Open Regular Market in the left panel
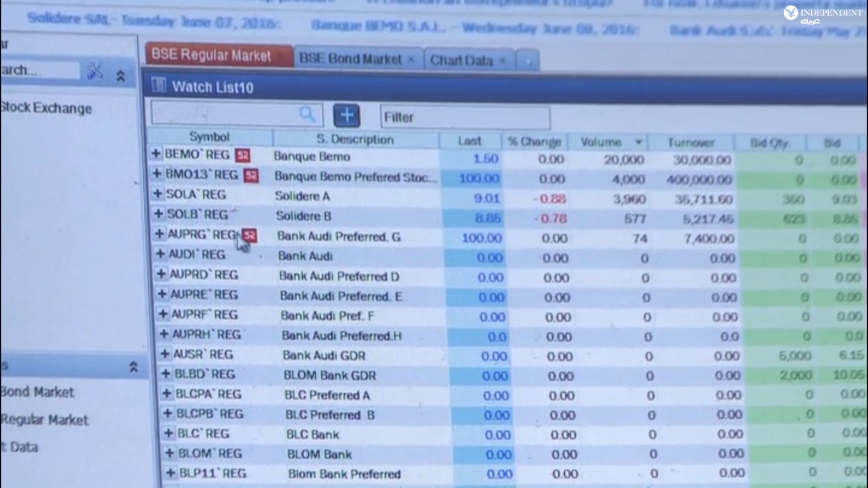Screen dimensions: 868x488 44,420
